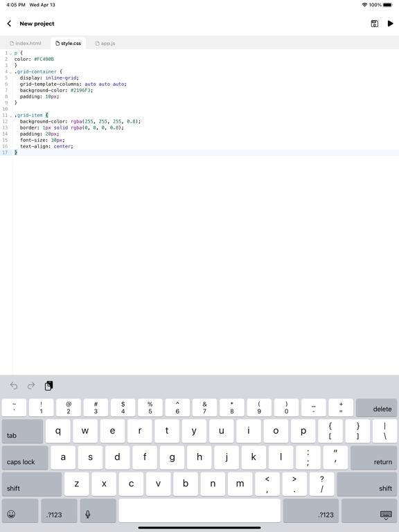Click line number 17 in gutter
The image size is (399, 532).
[x=5, y=152]
